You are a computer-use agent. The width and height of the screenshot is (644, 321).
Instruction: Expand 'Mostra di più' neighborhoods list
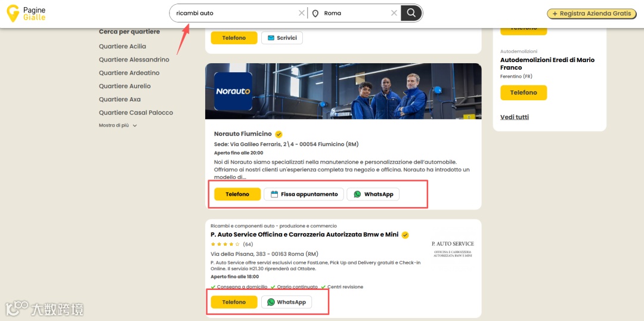(118, 125)
